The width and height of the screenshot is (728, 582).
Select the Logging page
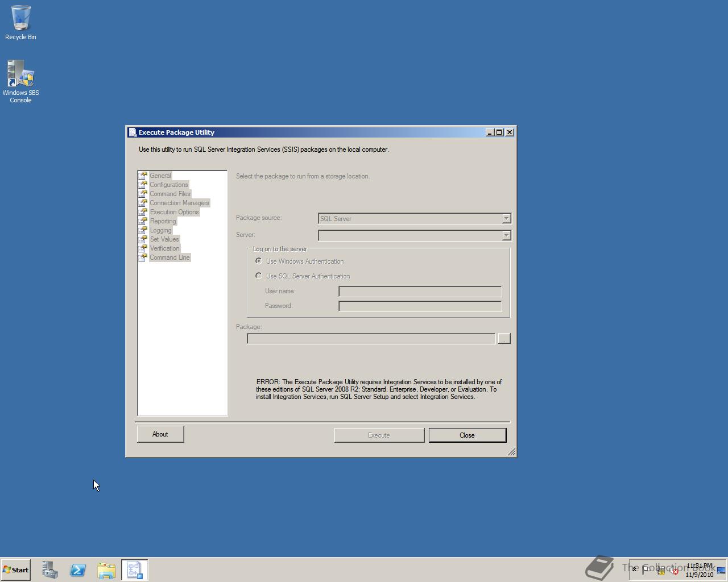click(x=160, y=230)
